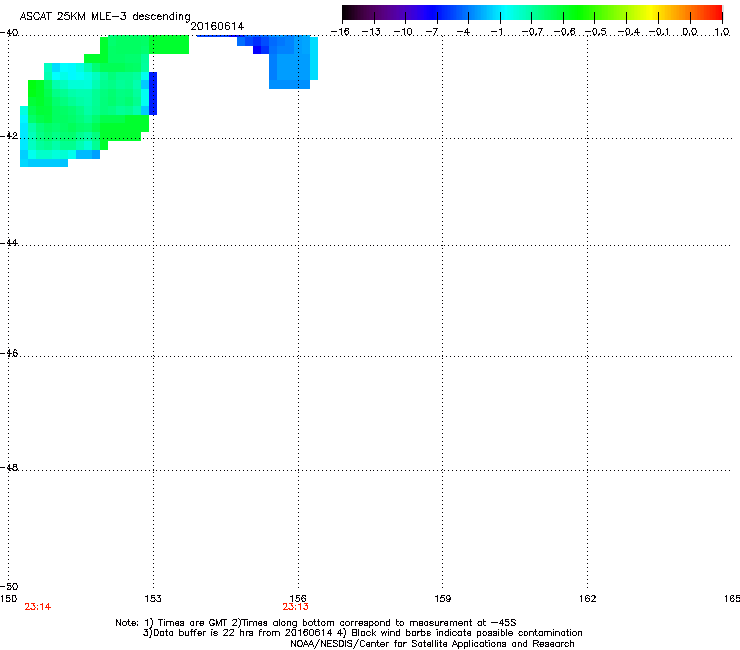
Task: Click the red time label 23:13
Action: [295, 607]
